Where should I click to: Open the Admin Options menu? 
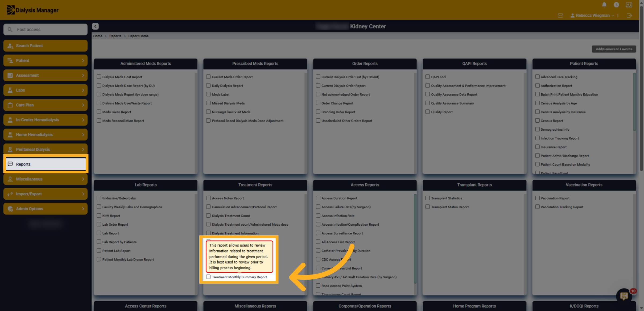tap(45, 208)
